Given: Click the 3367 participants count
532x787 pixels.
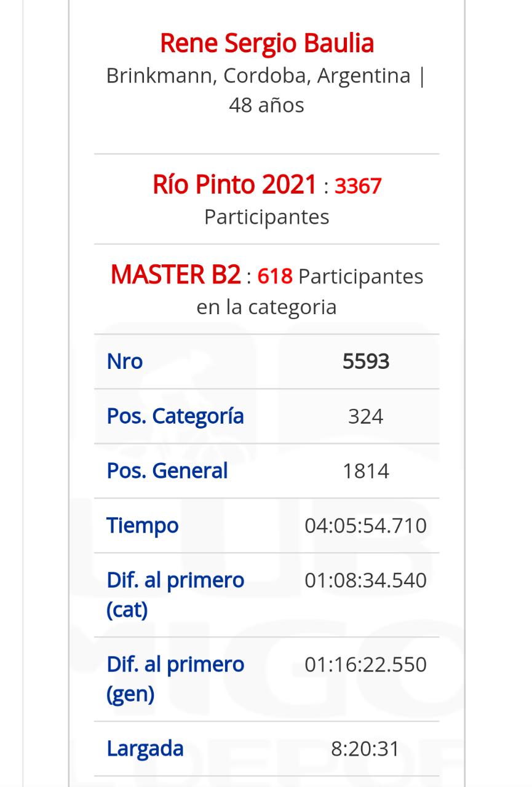Looking at the screenshot, I should click(x=358, y=186).
